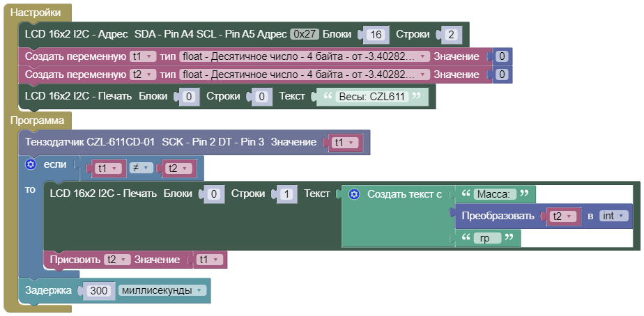Click the Строки value 2 in LCD Адрес block
Screen dimensions: 644x316
pyautogui.click(x=451, y=34)
